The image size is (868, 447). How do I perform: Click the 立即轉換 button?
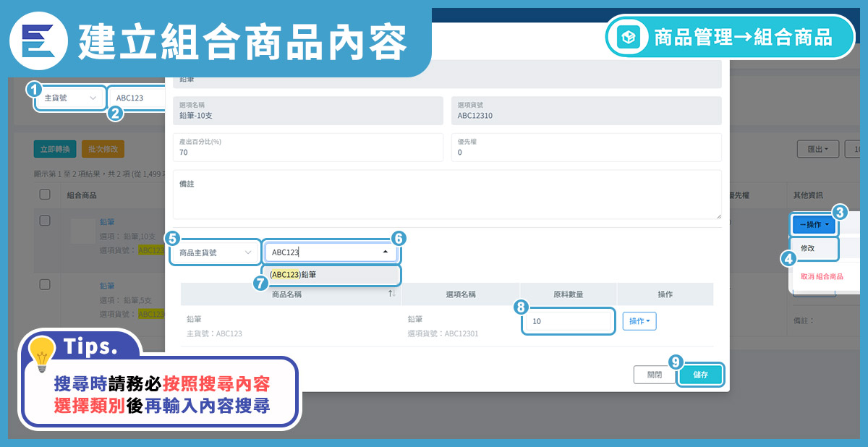click(54, 149)
